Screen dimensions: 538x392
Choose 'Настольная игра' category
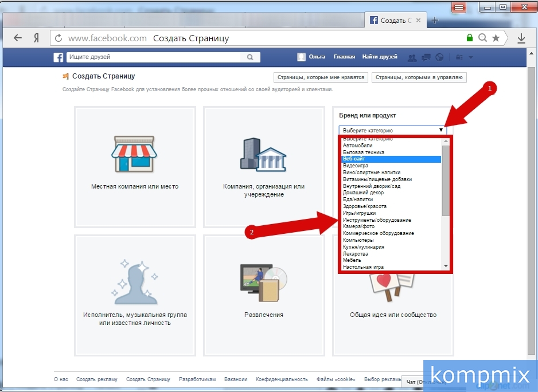coord(392,267)
